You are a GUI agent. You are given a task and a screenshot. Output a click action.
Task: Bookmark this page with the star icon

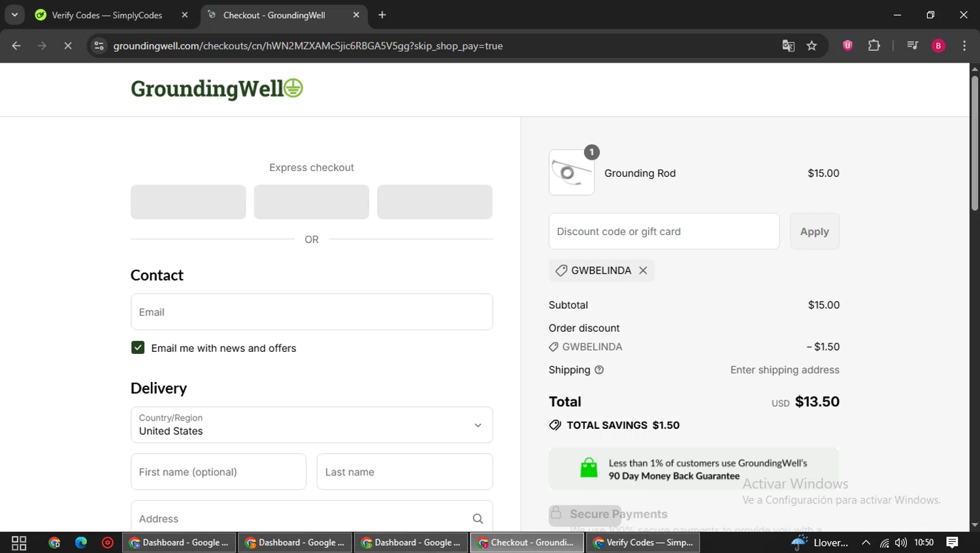(x=811, y=46)
